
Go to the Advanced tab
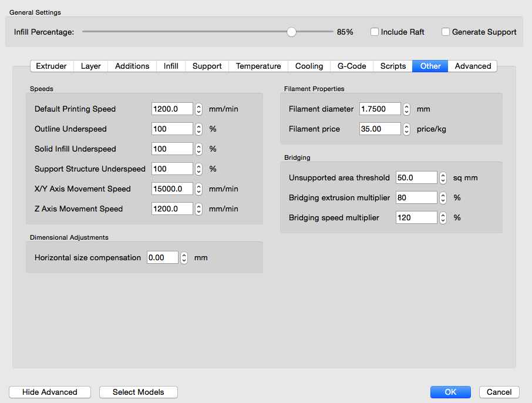[473, 66]
